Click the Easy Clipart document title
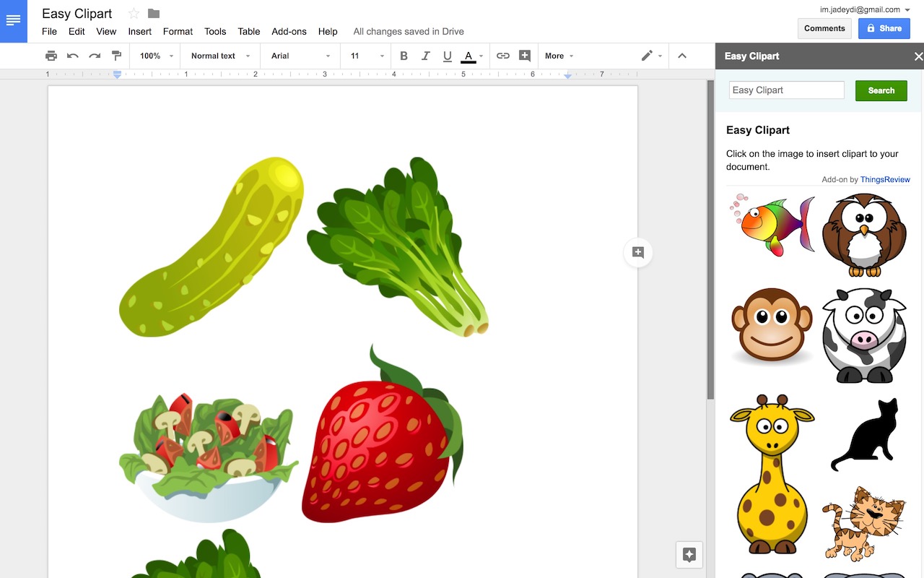Viewport: 924px width, 578px height. [x=77, y=14]
